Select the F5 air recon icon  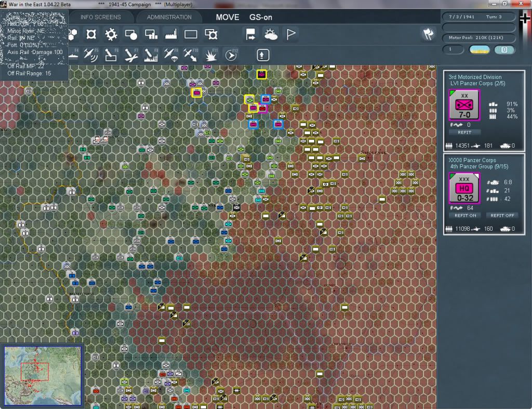click(x=91, y=55)
